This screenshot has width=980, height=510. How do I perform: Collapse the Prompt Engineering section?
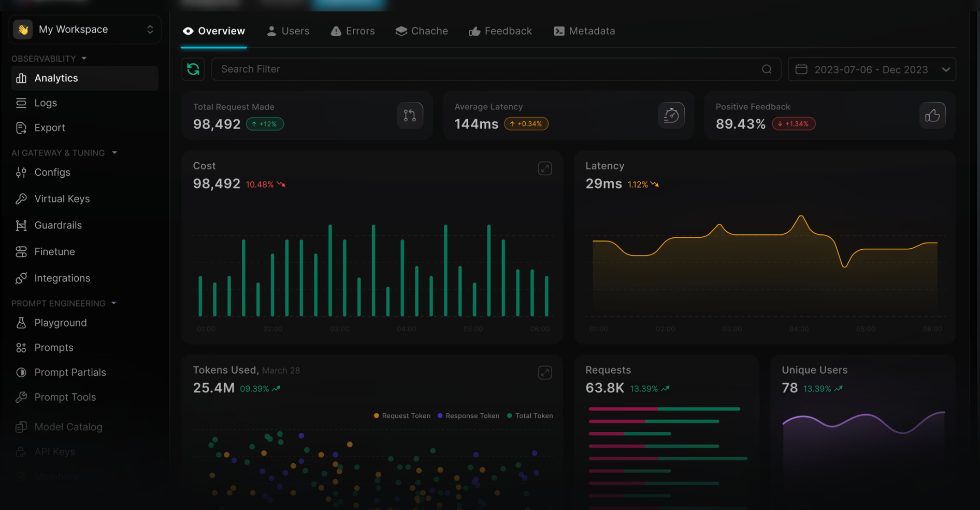pos(114,303)
